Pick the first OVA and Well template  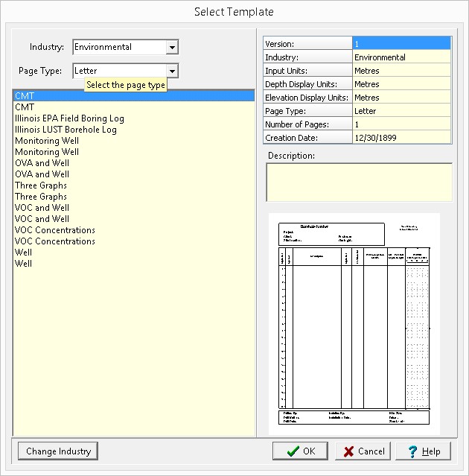pos(42,163)
